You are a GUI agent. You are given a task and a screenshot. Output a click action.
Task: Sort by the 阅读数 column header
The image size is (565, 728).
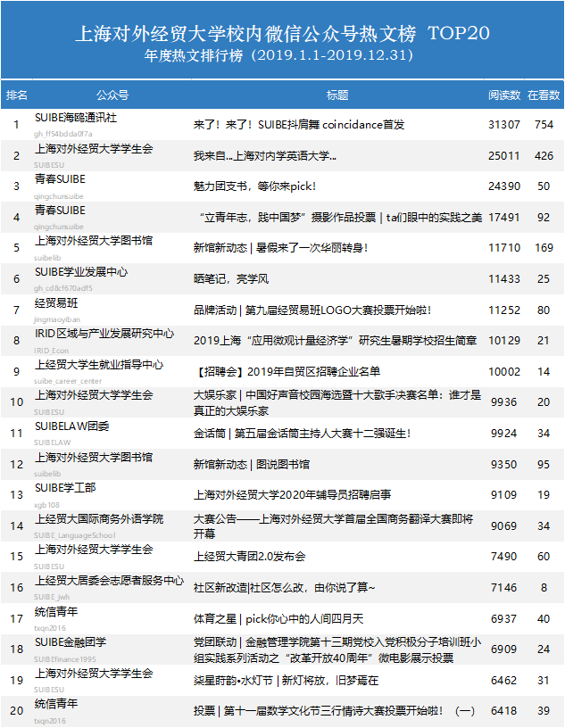(504, 95)
